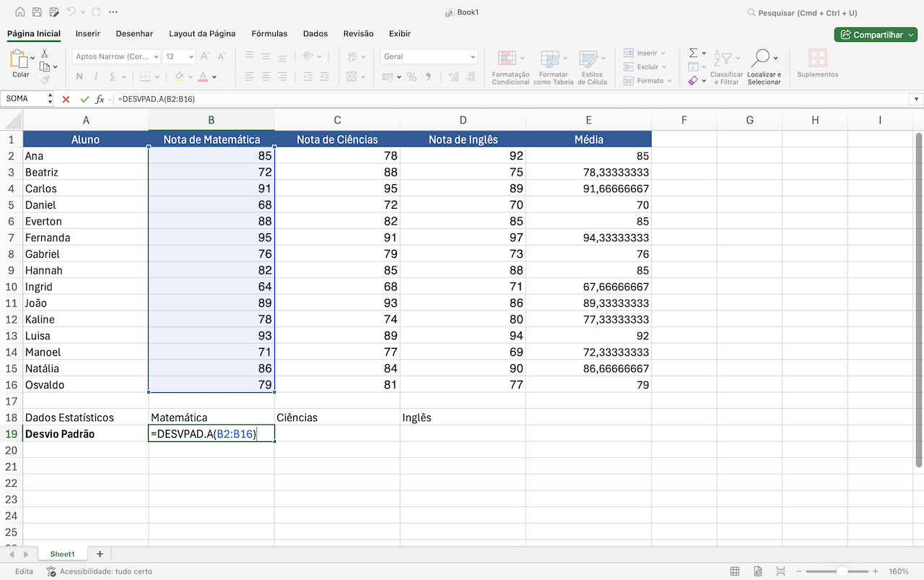Open the more options ellipsis in title bar
The width and height of the screenshot is (924, 580).
(113, 12)
